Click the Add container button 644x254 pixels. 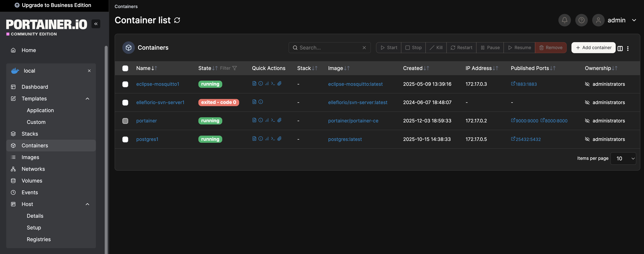(593, 47)
